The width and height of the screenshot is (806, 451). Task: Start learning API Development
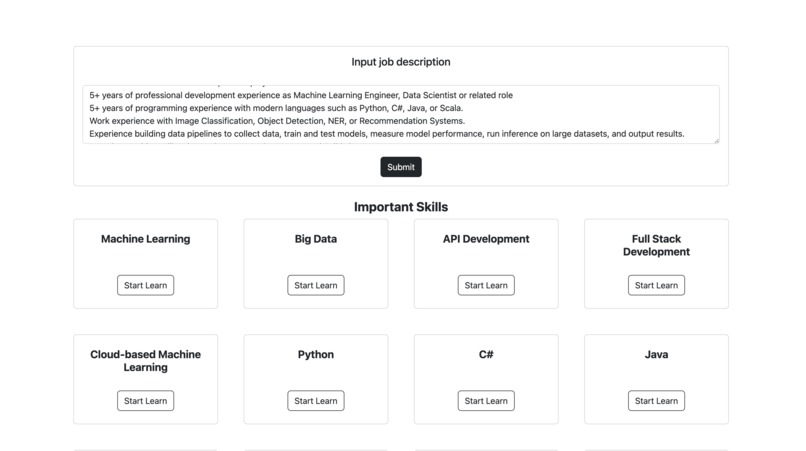[486, 285]
